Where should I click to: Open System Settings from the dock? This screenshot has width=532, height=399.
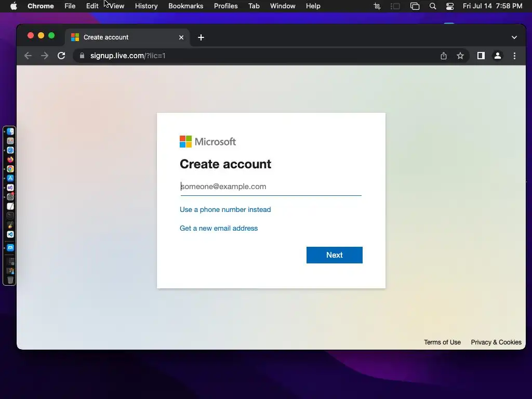point(10,197)
